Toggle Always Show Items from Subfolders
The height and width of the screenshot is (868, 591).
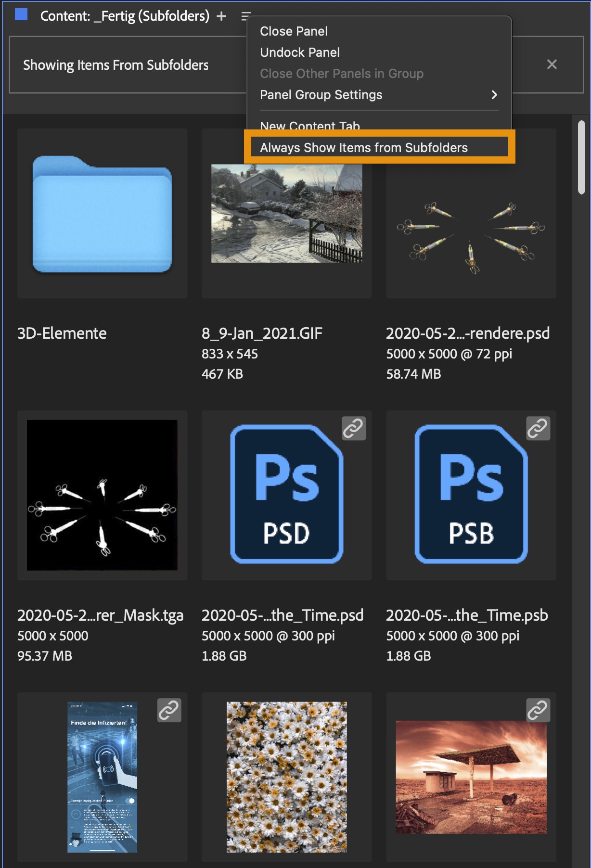pos(364,148)
